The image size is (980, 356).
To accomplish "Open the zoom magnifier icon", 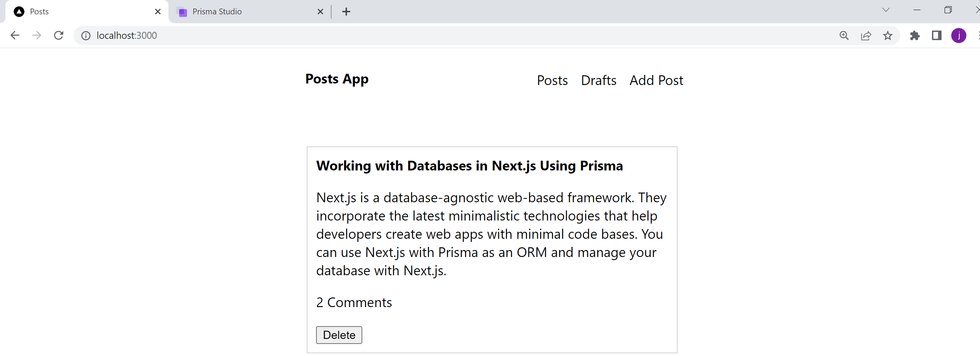I will coord(844,36).
